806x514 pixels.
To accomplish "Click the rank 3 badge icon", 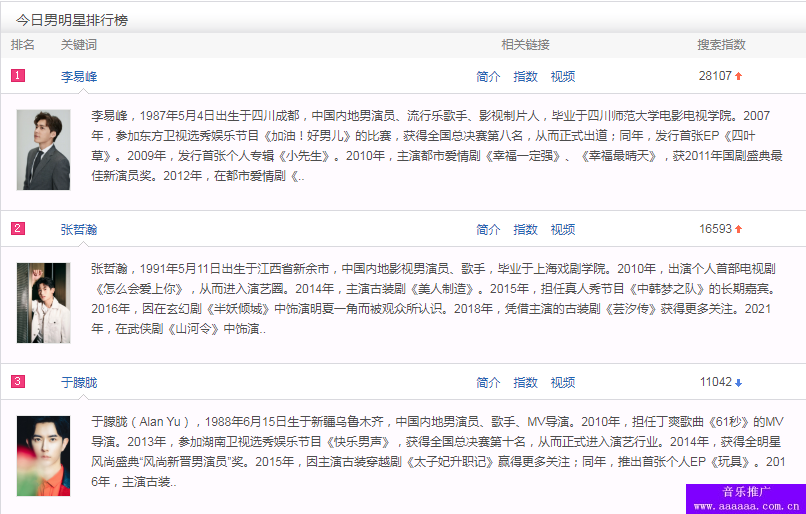I will coord(18,381).
